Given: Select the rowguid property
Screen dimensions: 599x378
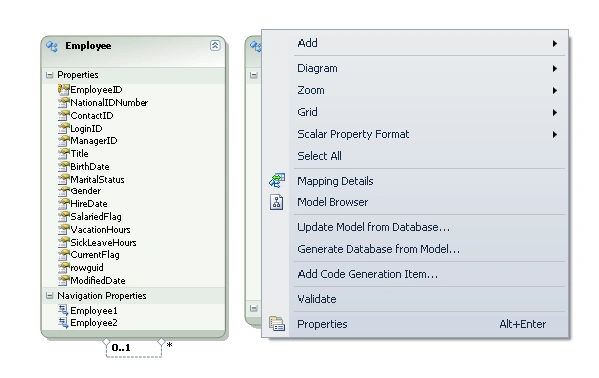Looking at the screenshot, I should coord(87,268).
